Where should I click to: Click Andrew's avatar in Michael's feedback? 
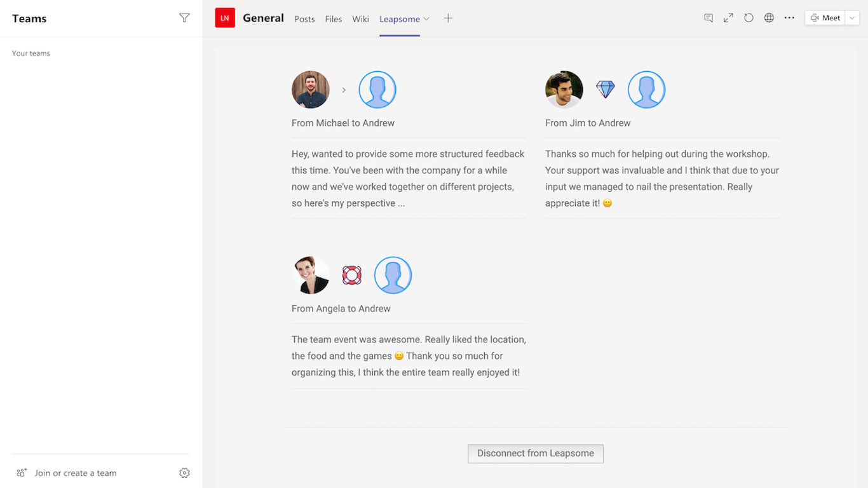377,90
